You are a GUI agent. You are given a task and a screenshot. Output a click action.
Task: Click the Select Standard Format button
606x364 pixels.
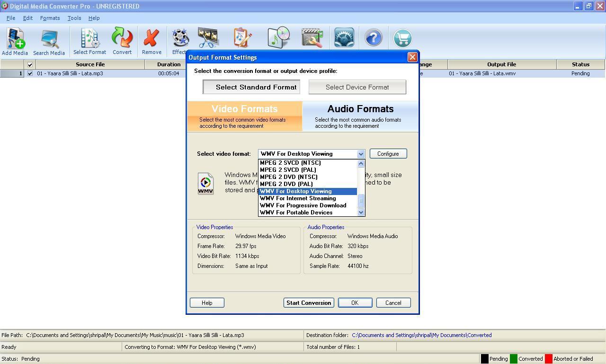(251, 87)
